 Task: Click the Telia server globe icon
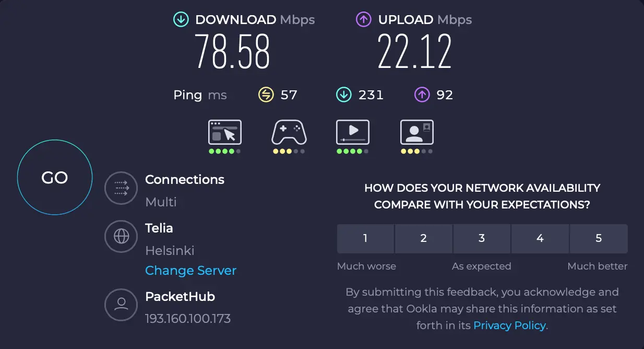[121, 236]
